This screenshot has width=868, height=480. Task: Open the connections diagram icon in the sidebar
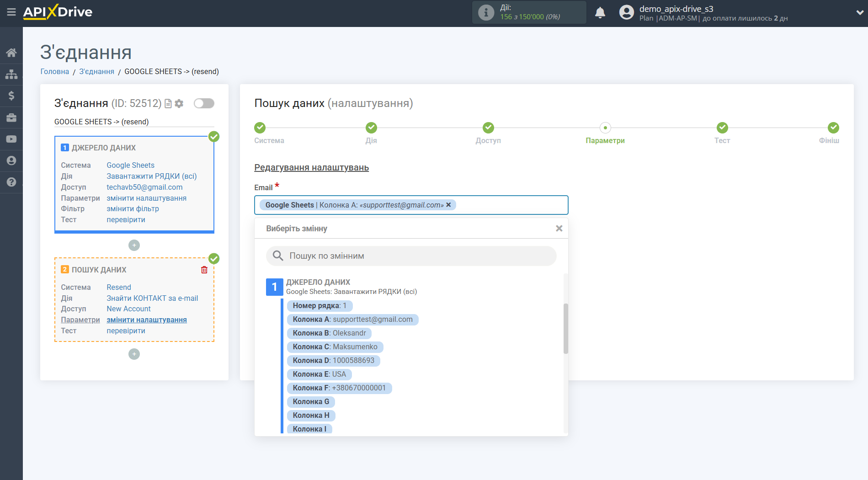coord(11,74)
